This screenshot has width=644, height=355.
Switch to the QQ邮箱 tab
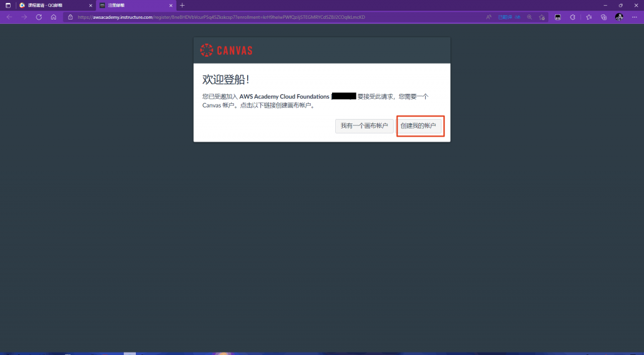point(55,5)
